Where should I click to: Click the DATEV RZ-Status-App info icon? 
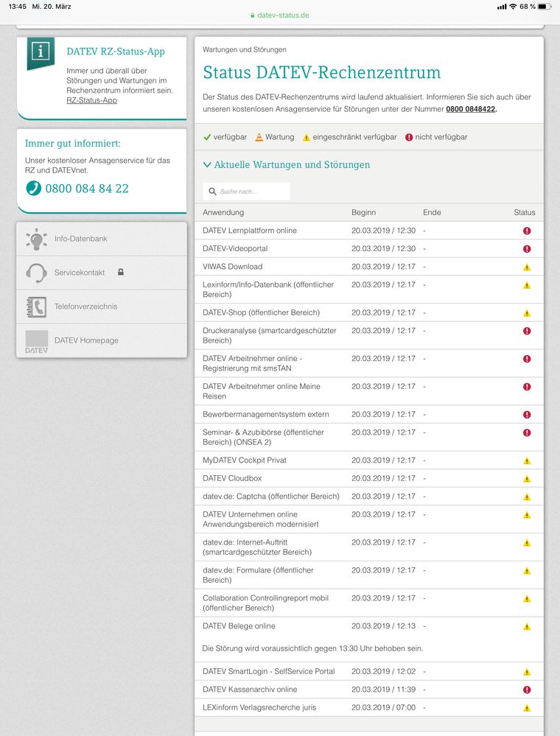pyautogui.click(x=41, y=52)
